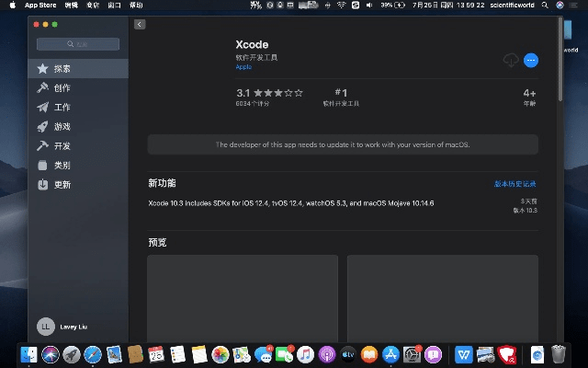Open Music from the Dock

(305, 354)
